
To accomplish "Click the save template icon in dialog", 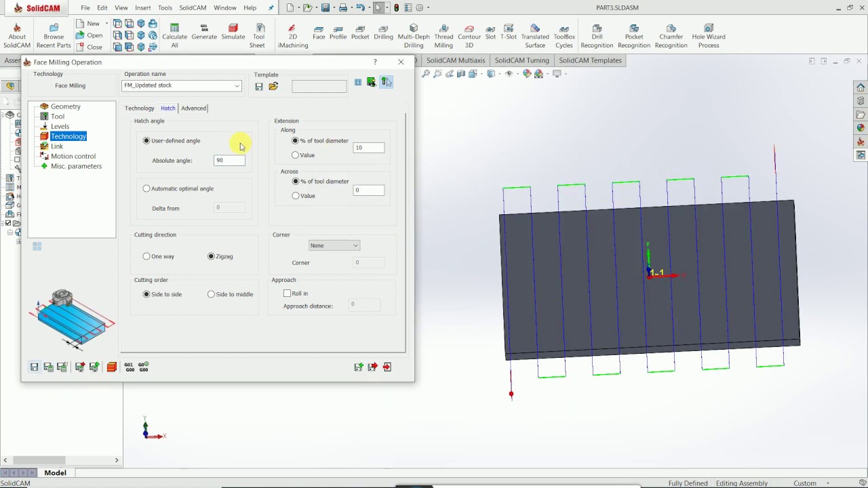I will point(259,86).
